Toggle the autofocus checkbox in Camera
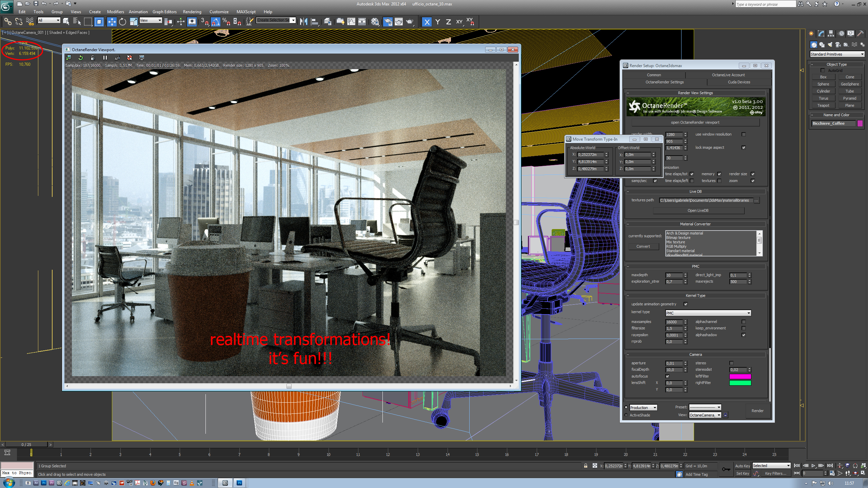Image resolution: width=868 pixels, height=488 pixels. [x=667, y=376]
